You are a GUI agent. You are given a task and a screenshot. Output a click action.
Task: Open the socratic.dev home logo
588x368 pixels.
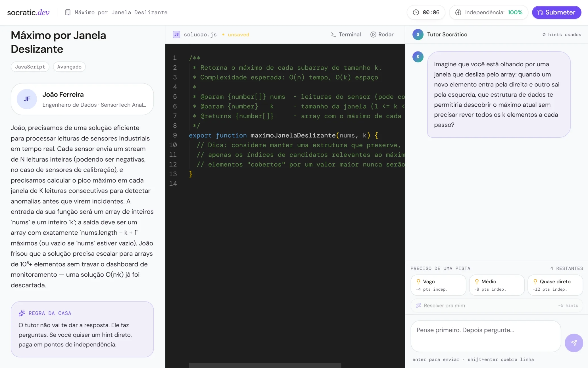point(28,12)
